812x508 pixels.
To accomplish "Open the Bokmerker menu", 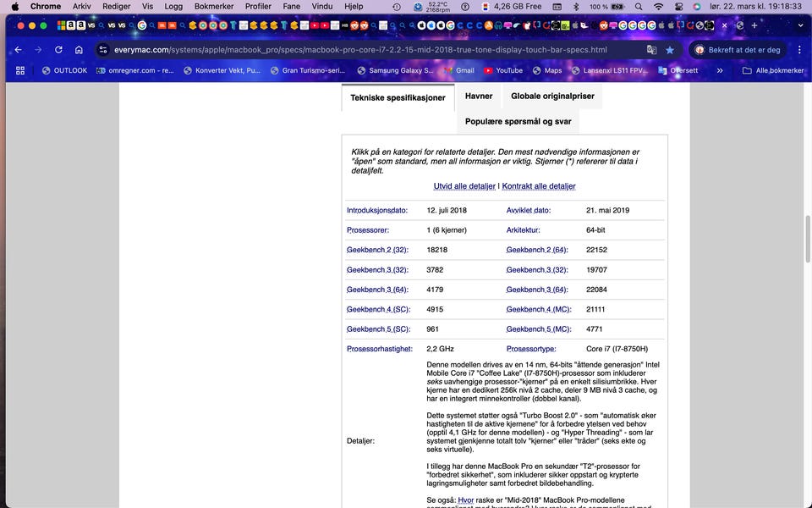I will (214, 6).
